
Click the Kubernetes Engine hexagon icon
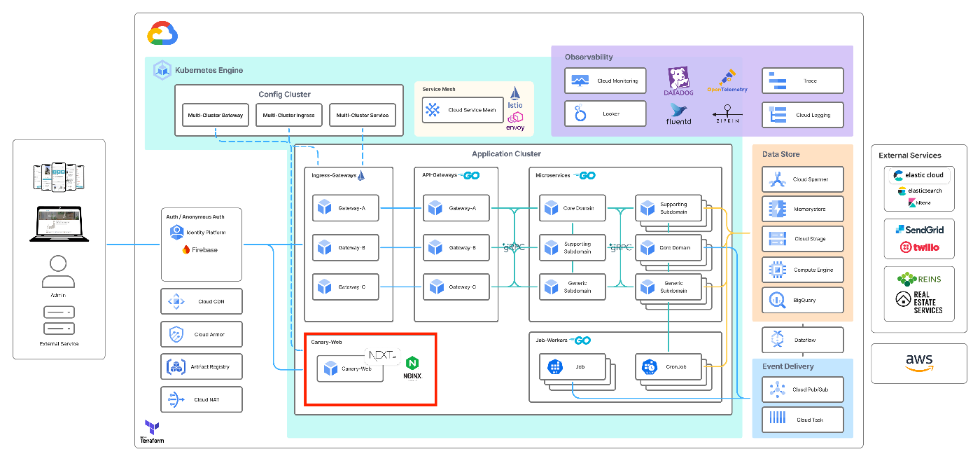pyautogui.click(x=163, y=70)
